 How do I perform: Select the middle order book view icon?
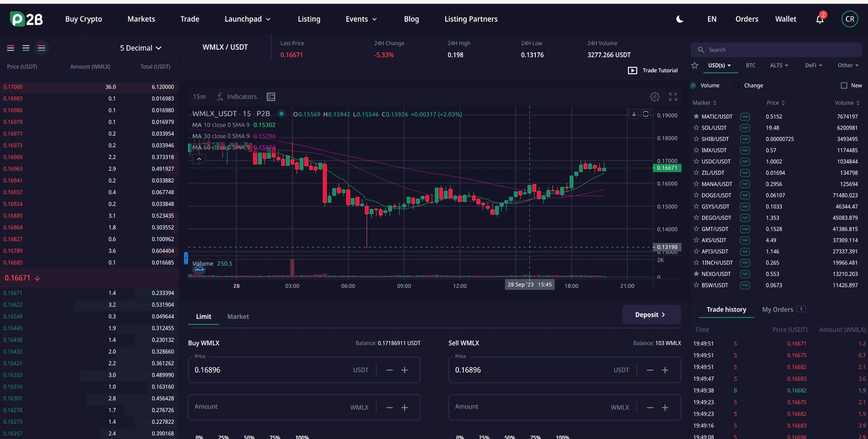[26, 48]
